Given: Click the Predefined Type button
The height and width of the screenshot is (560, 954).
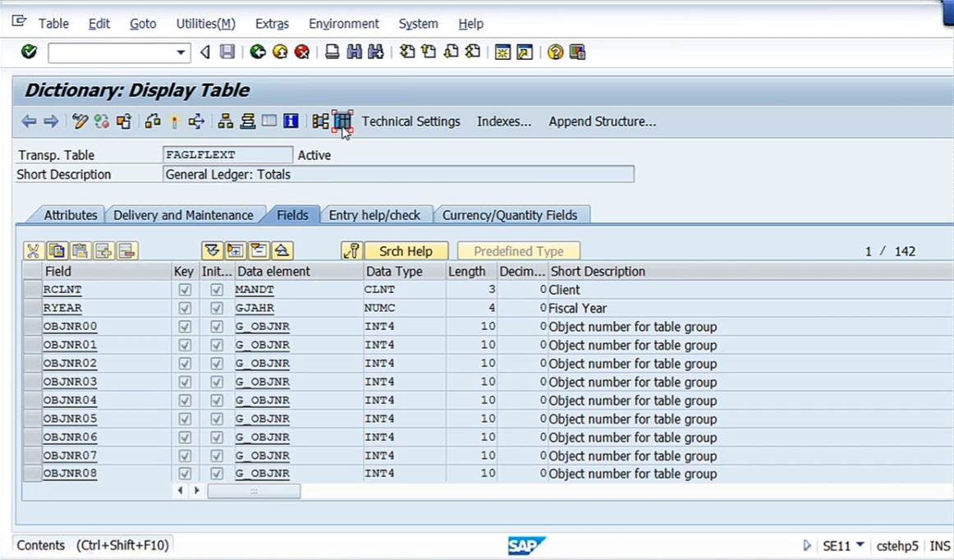Looking at the screenshot, I should [x=518, y=250].
